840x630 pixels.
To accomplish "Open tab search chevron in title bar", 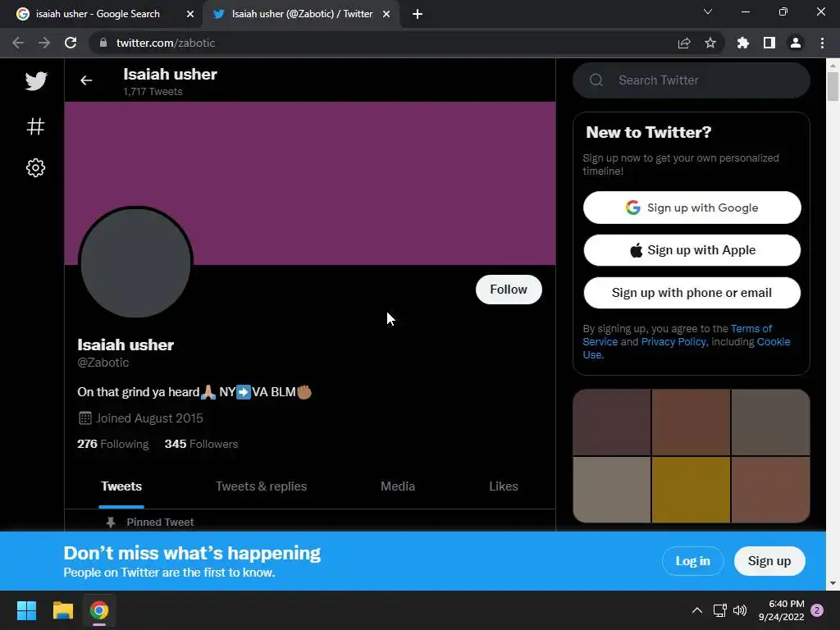I will 708,11.
